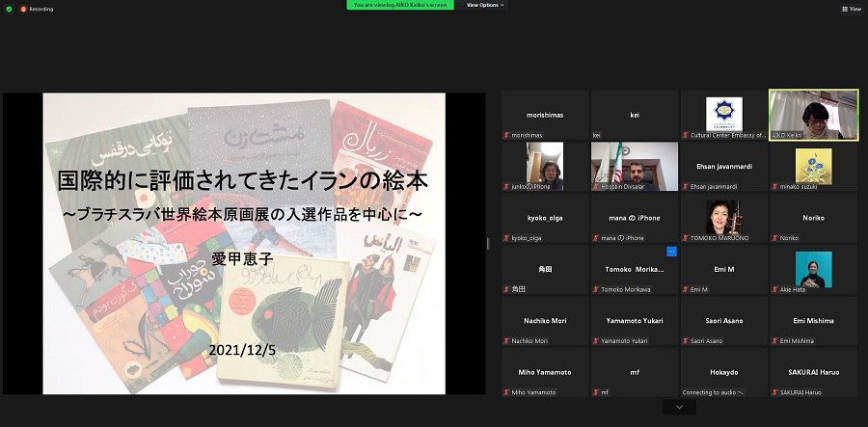Image resolution: width=868 pixels, height=427 pixels.
Task: Open the View layout menu
Action: pos(851,9)
